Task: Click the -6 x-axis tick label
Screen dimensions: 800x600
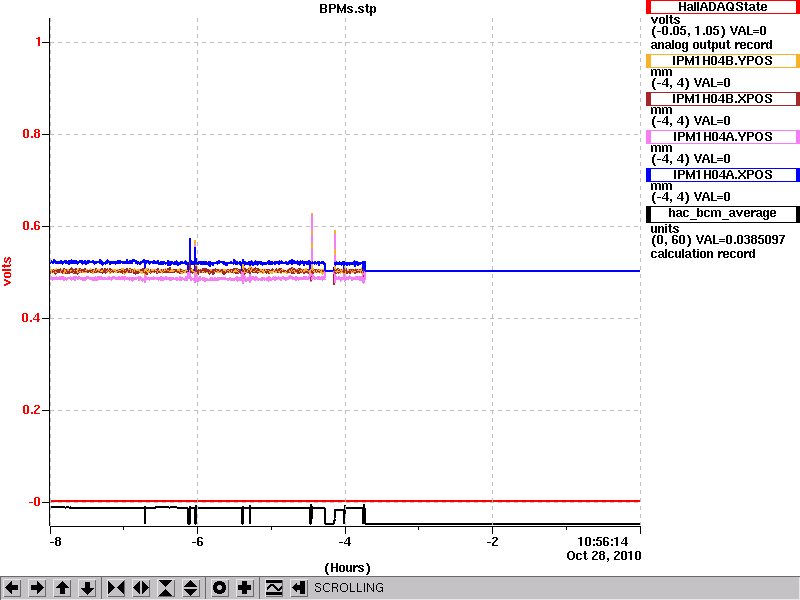Action: pyautogui.click(x=197, y=542)
